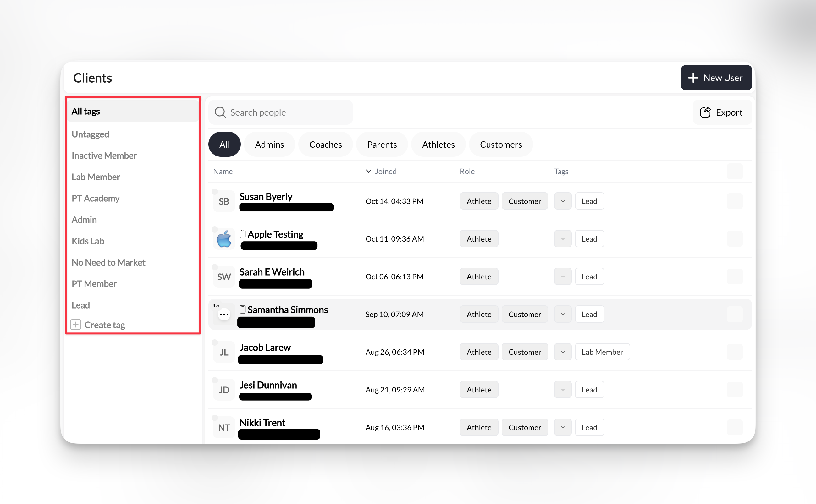Click the Apple avatar for Apple Testing
The width and height of the screenshot is (816, 504).
click(x=223, y=239)
